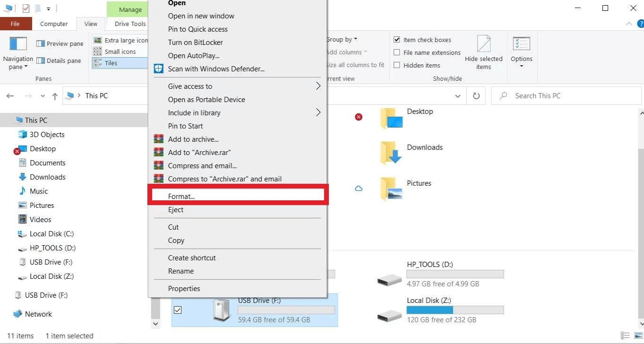Screen dimensions: 644x344
Task: Click the Details pane button
Action: (x=59, y=61)
